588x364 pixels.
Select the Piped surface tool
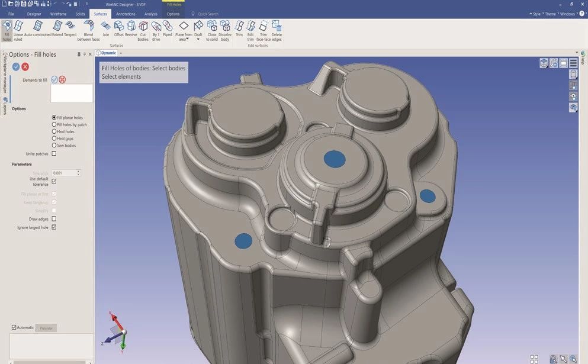(x=167, y=29)
